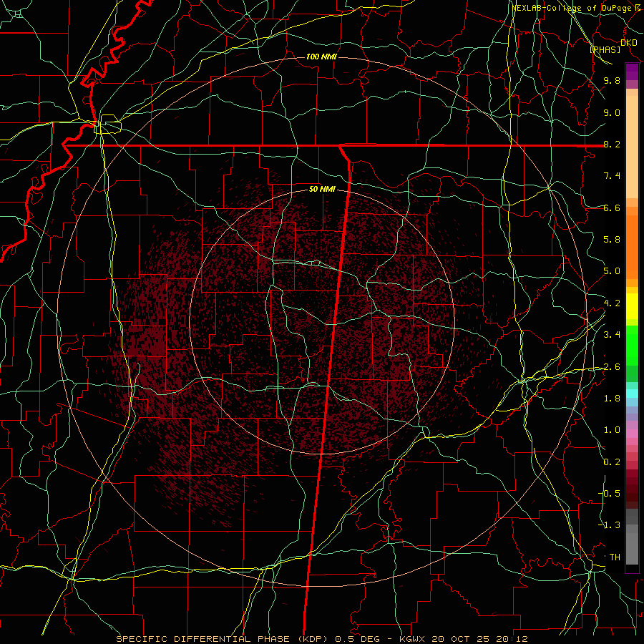Click the purple swatch at top of color bar
This screenshot has height=644, width=644.
pyautogui.click(x=632, y=72)
